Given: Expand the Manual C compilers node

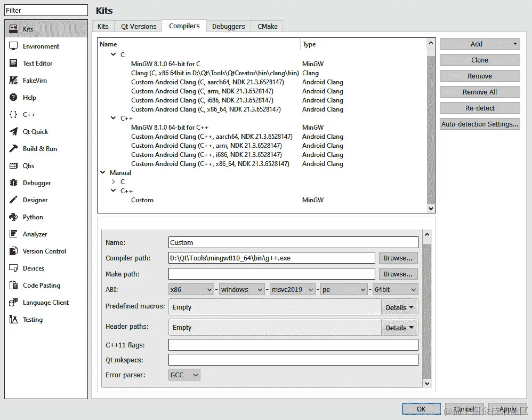Looking at the screenshot, I should 114,182.
